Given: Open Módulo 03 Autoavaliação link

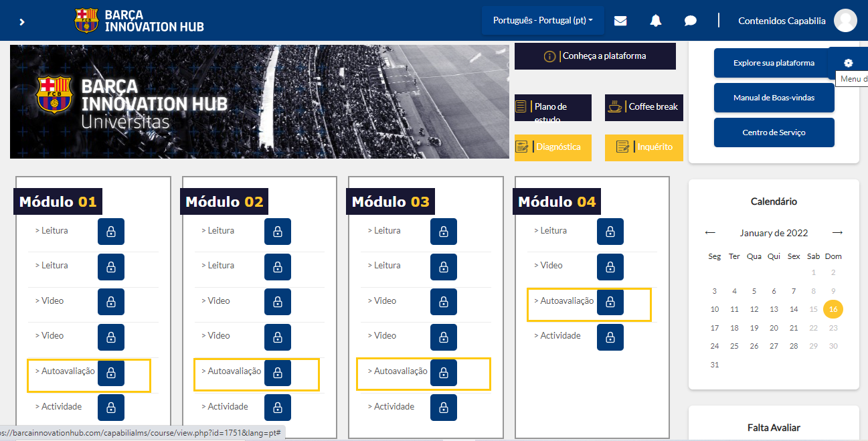Looking at the screenshot, I should pos(400,371).
